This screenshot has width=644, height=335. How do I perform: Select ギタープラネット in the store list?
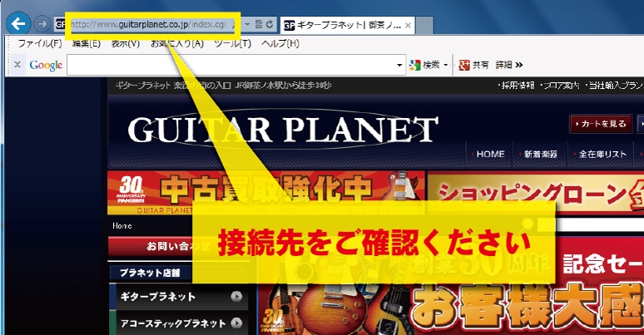157,296
